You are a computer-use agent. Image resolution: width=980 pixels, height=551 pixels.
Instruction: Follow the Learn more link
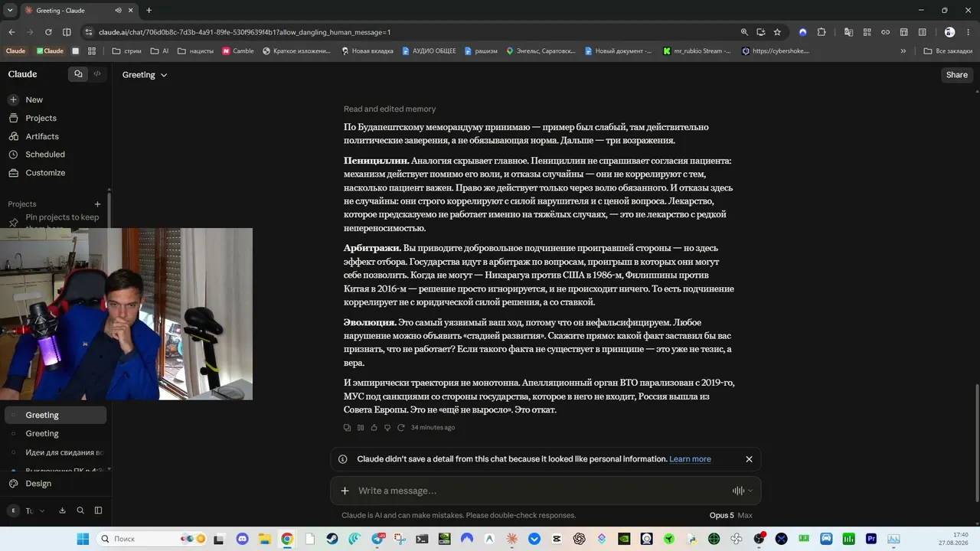click(690, 459)
